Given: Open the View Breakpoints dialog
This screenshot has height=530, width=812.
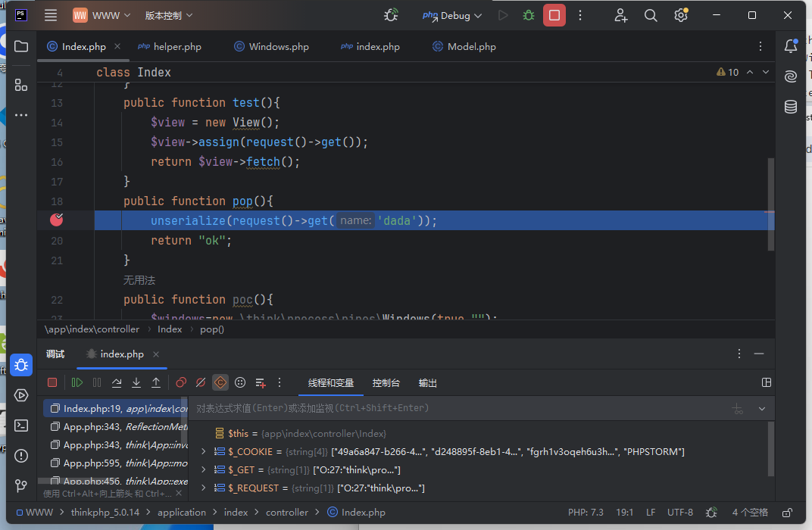Looking at the screenshot, I should tap(181, 383).
